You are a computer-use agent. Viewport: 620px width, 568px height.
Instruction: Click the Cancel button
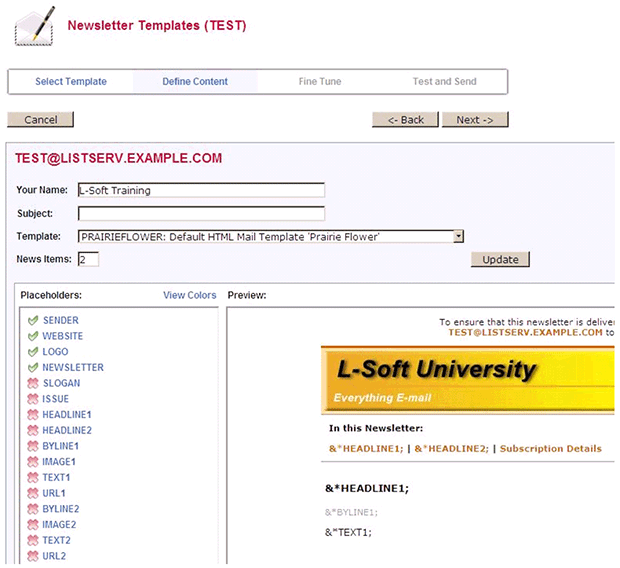[x=41, y=119]
